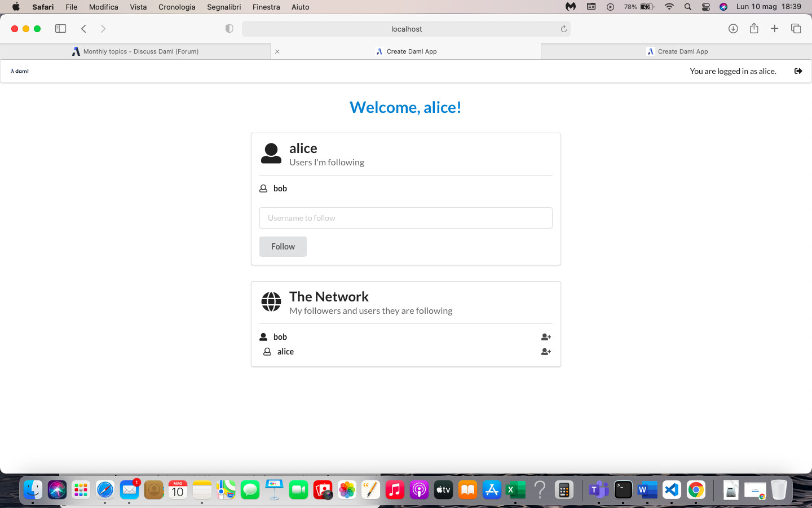Click the log out icon next to alice
This screenshot has width=812, height=508.
[x=798, y=71]
